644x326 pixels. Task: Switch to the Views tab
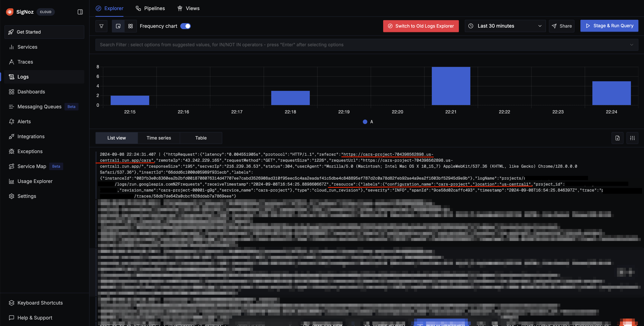pyautogui.click(x=189, y=8)
